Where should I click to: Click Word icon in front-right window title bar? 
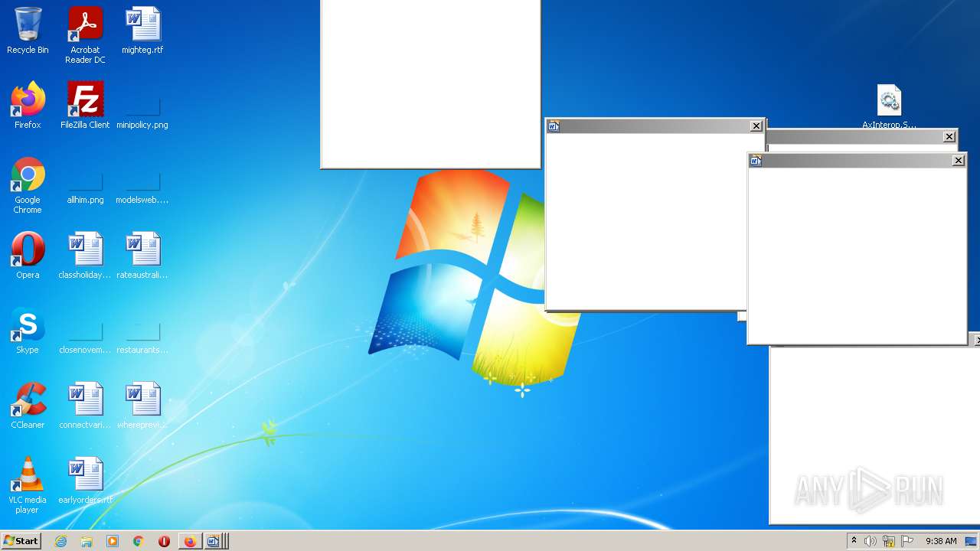coord(756,160)
